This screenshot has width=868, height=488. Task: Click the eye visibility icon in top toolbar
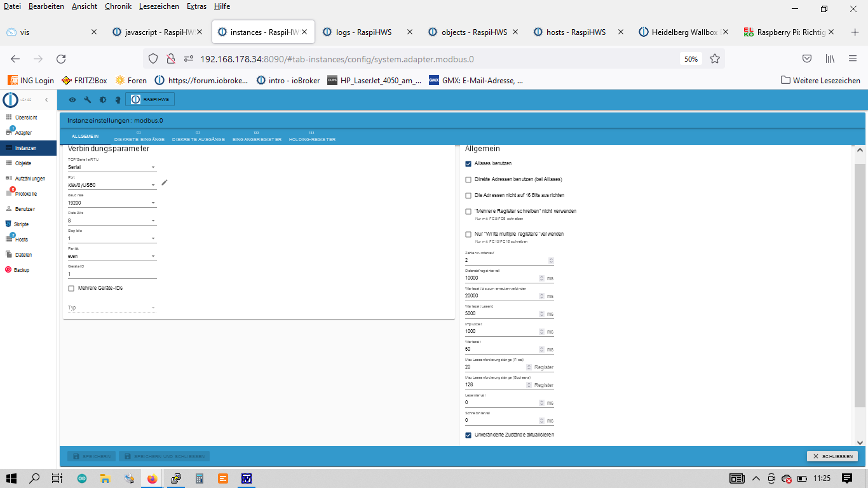(x=72, y=100)
